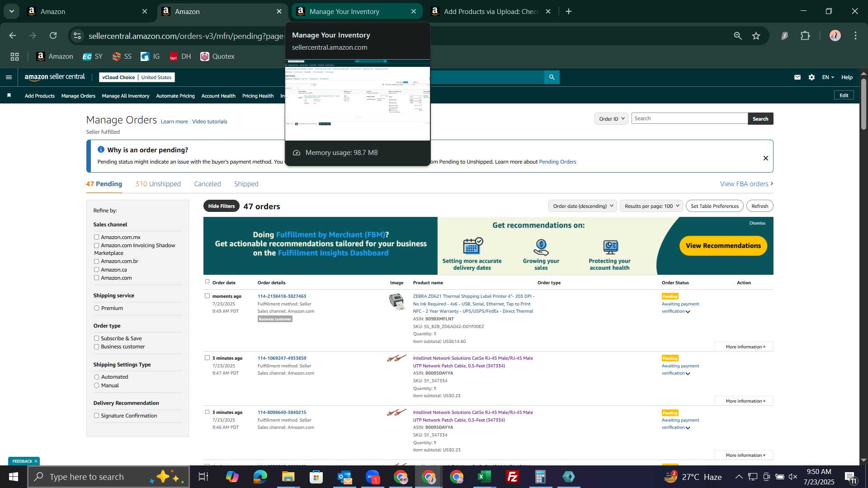The height and width of the screenshot is (488, 868).
Task: Click the Hide Filters button
Action: pos(221,206)
